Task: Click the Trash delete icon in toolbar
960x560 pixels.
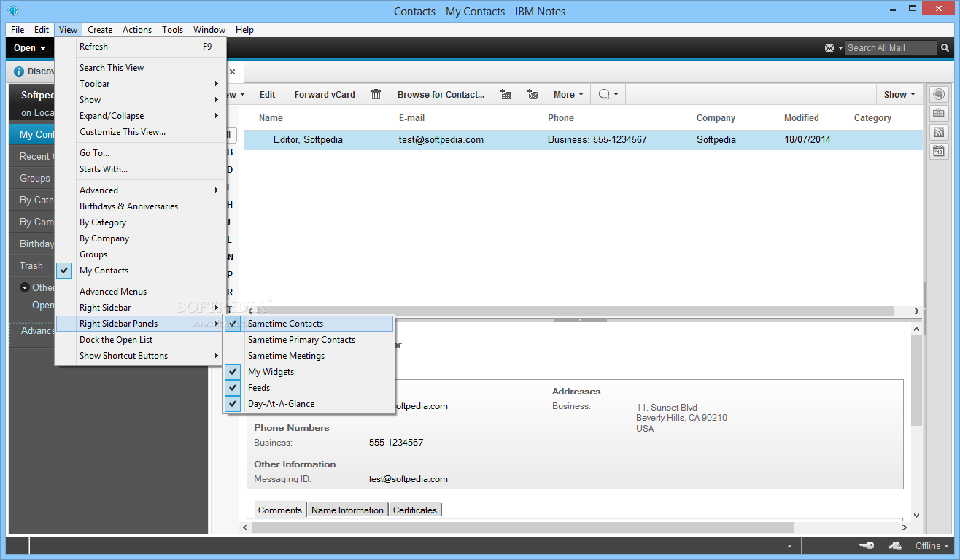Action: pyautogui.click(x=376, y=94)
